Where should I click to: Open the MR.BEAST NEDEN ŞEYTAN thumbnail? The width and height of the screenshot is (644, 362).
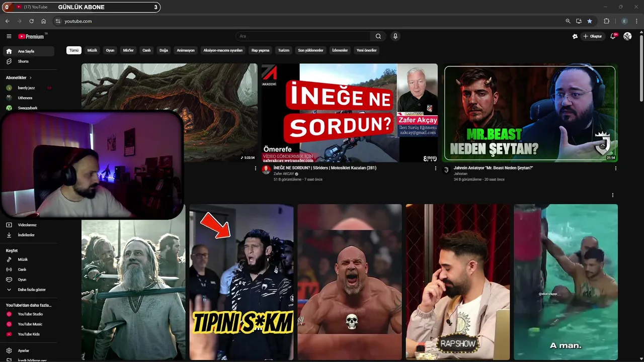coord(530,113)
